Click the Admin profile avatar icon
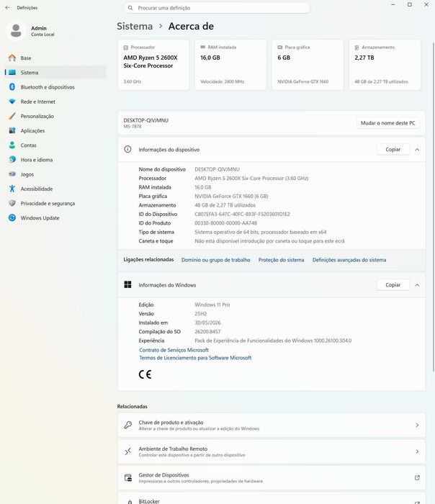 16,31
